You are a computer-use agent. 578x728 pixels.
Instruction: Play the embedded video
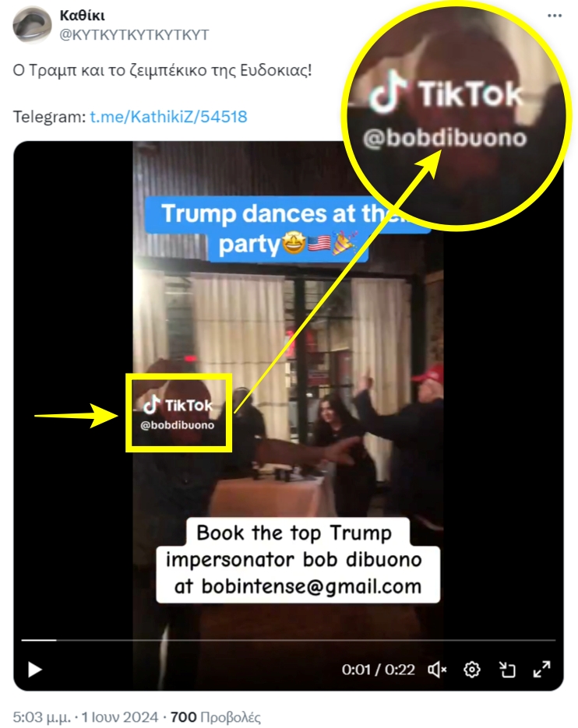tap(35, 670)
